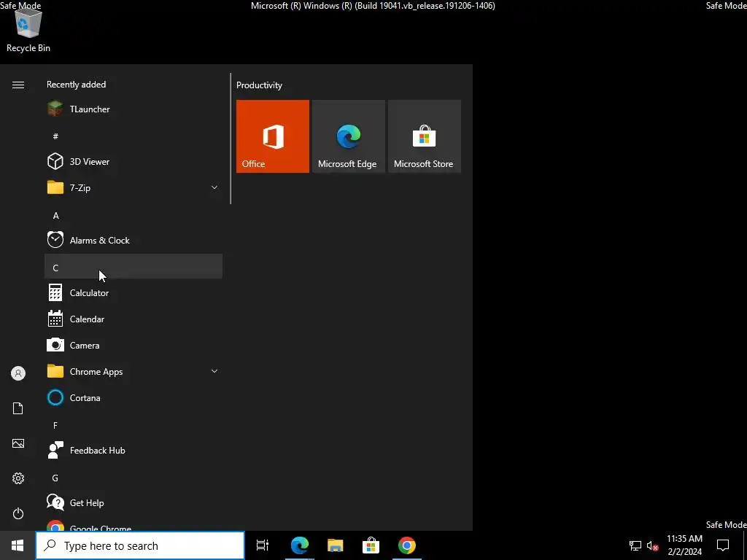Image resolution: width=747 pixels, height=560 pixels.
Task: Open Alarms & Clock app
Action: click(x=133, y=240)
